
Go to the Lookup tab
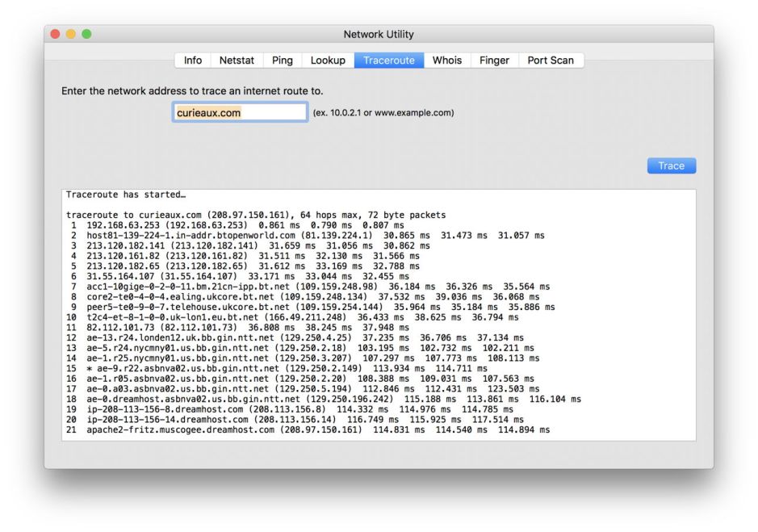[x=328, y=61]
